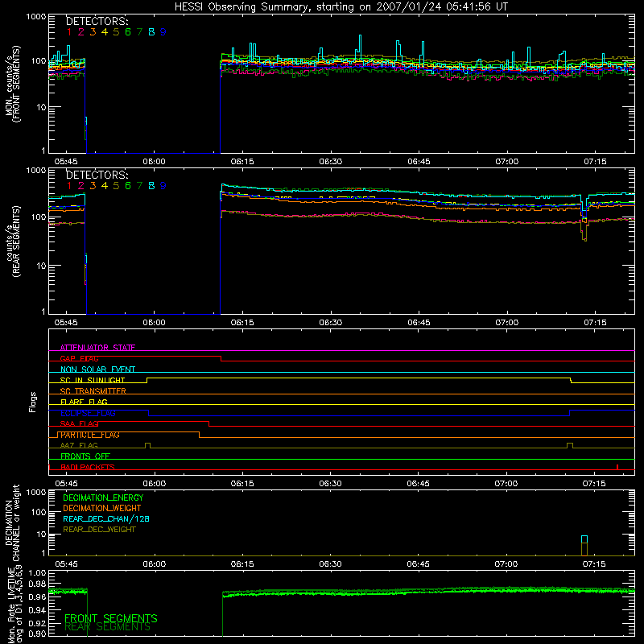
Task: Select olive detector 5 in front segments legend
Action: 116,31
